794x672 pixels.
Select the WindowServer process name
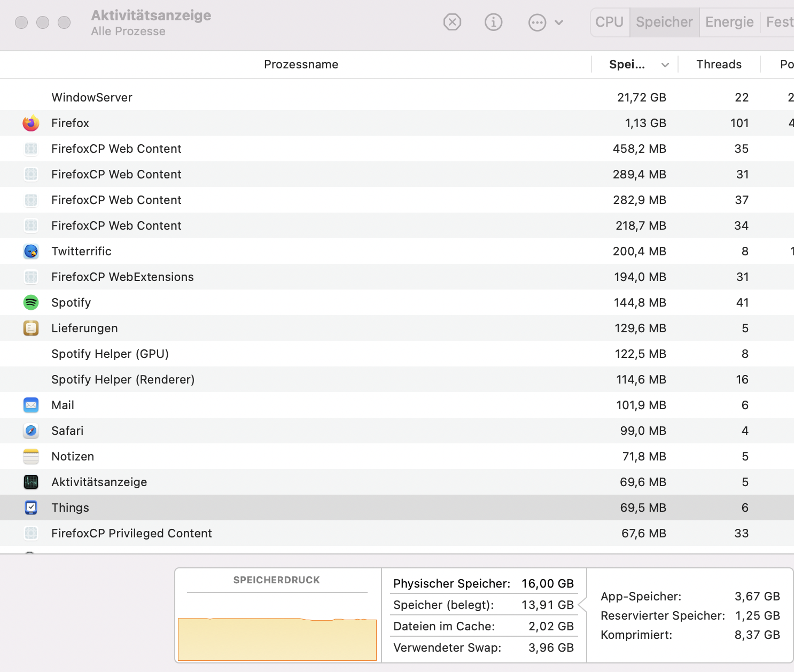click(92, 97)
